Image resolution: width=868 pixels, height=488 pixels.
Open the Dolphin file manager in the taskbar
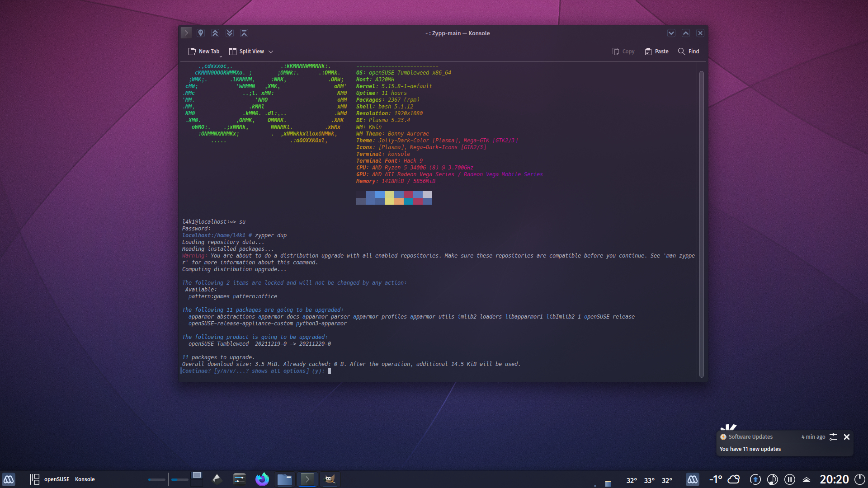coord(285,479)
